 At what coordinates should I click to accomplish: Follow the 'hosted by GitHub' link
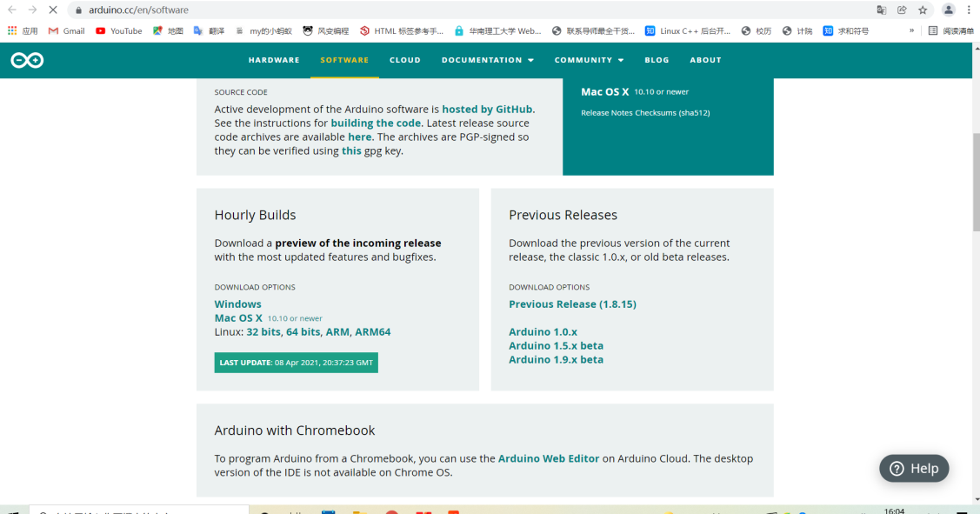click(x=487, y=110)
